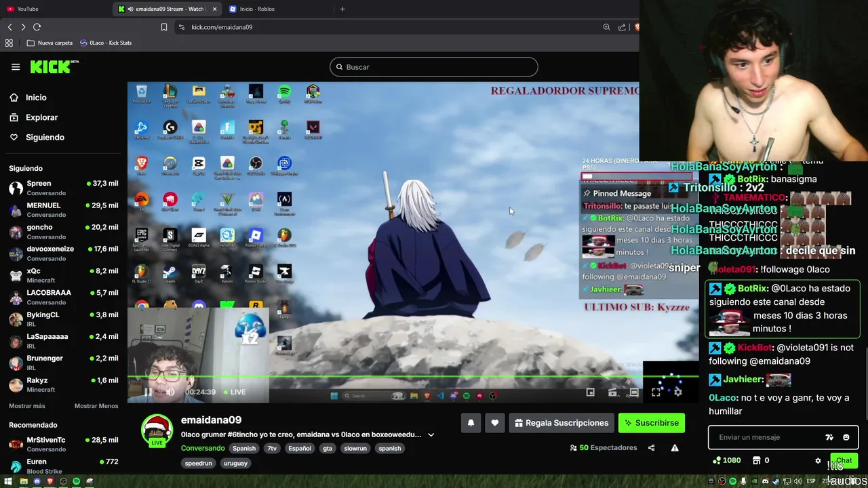Open Brunenger channel in following list
The height and width of the screenshot is (488, 868).
[x=63, y=363]
